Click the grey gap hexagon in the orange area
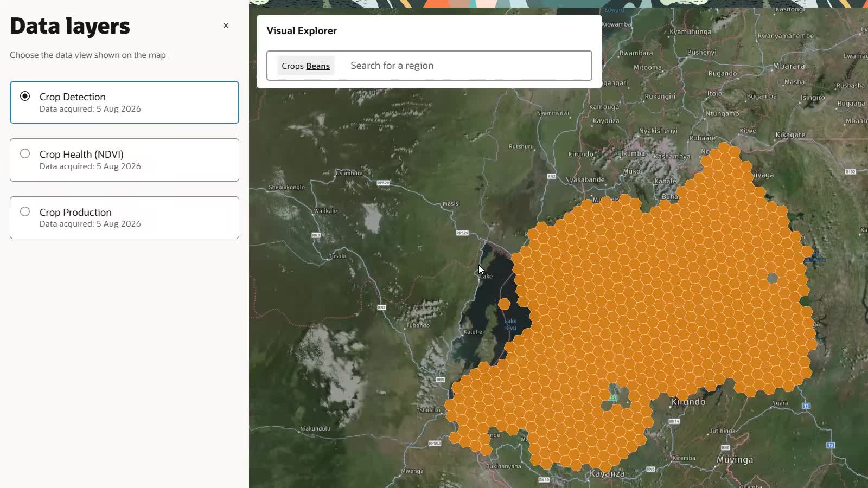868x488 pixels. 772,278
